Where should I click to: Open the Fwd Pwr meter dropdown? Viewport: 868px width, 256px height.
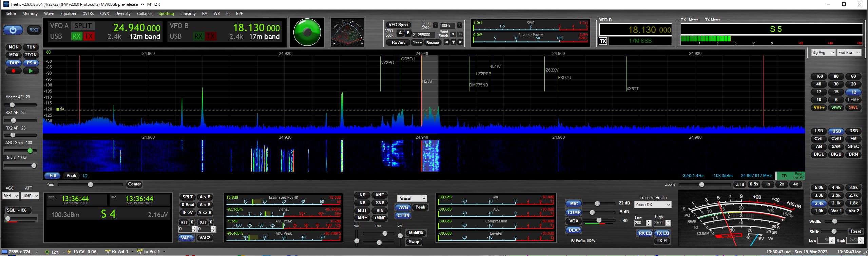point(849,53)
